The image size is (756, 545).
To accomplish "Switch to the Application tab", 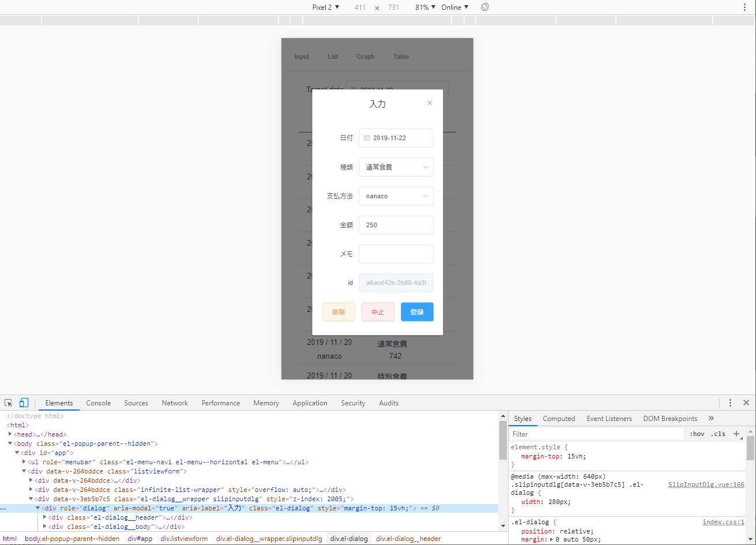I will click(310, 403).
